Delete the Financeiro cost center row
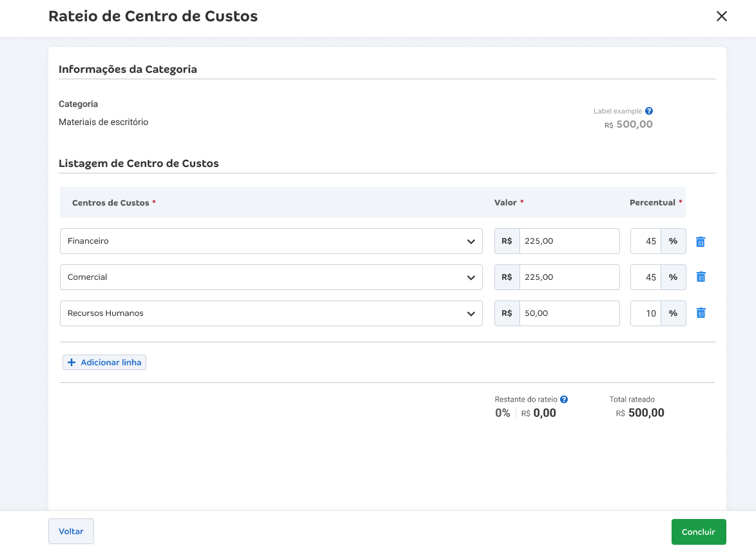Screen dimensions: 756x548 point(701,242)
